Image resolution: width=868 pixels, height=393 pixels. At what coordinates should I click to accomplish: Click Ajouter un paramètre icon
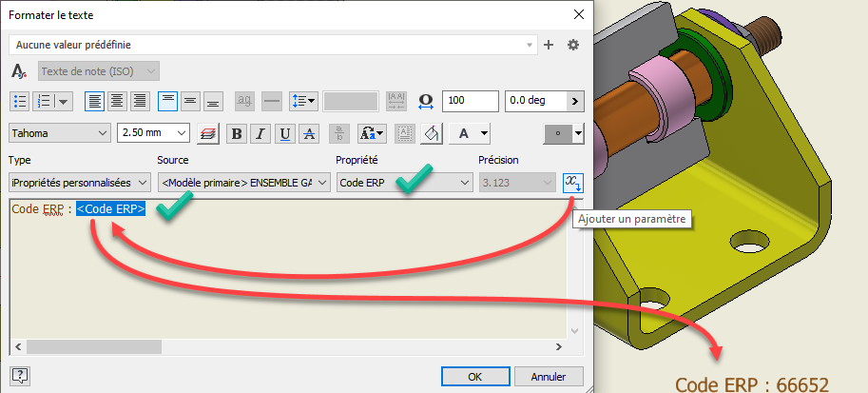pos(572,182)
